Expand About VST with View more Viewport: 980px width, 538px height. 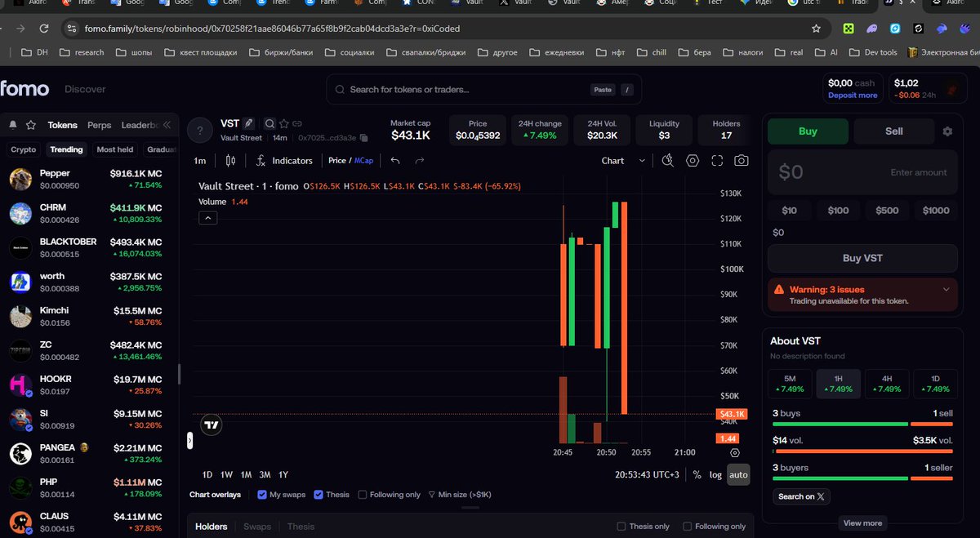coord(862,523)
